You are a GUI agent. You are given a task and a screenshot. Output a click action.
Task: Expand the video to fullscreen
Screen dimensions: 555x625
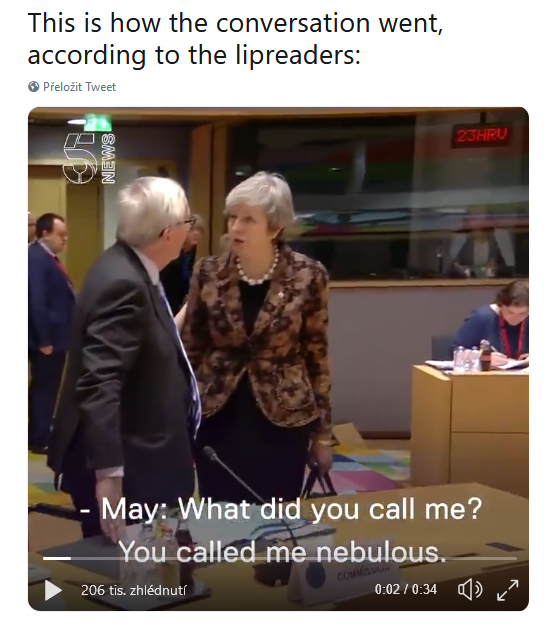tap(508, 590)
